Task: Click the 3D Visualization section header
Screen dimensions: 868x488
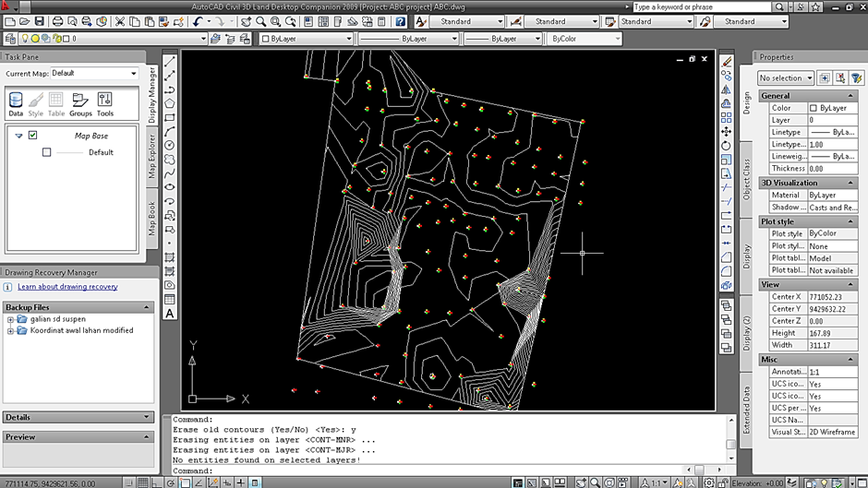Action: 808,183
